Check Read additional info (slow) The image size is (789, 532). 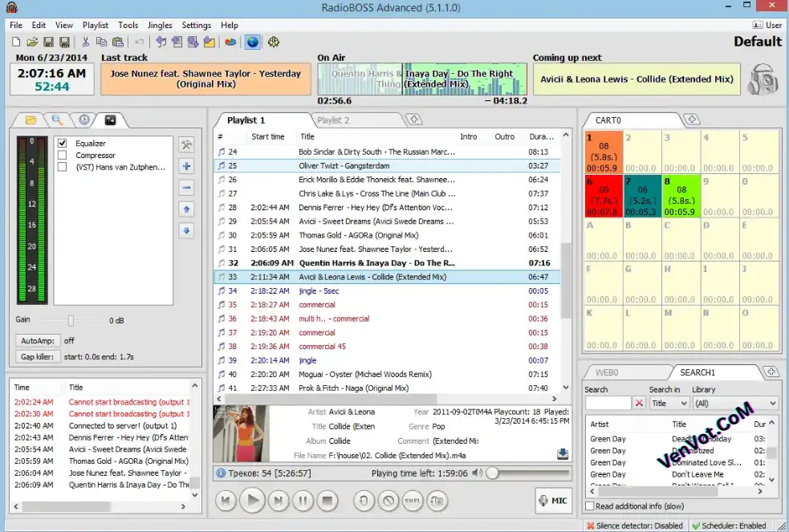[590, 506]
